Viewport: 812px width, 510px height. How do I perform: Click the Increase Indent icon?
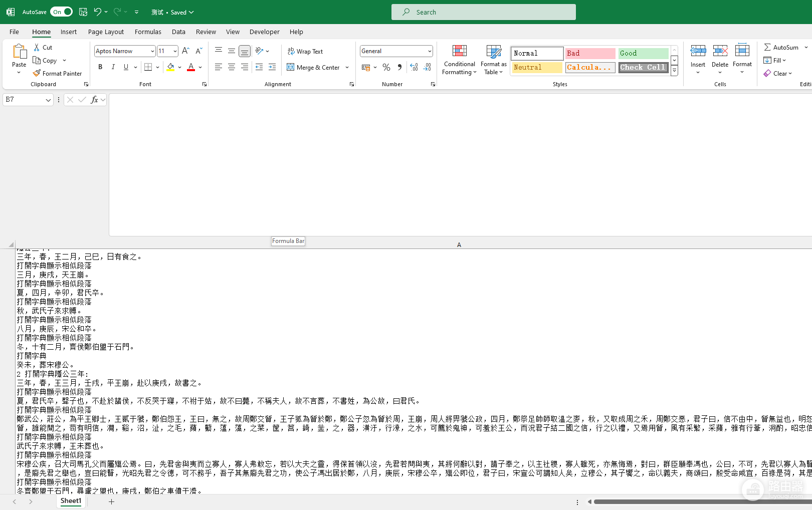pyautogui.click(x=272, y=67)
